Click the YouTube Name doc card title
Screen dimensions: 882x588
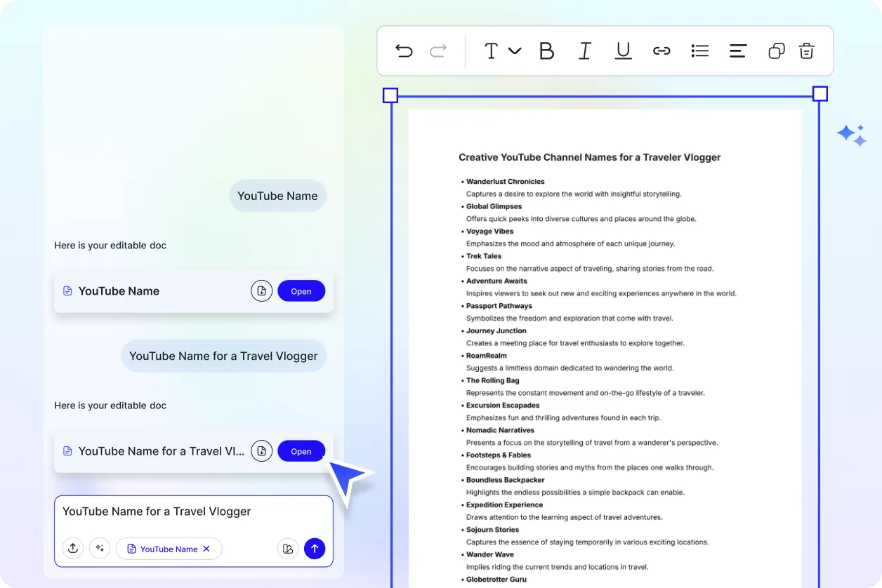click(x=119, y=291)
